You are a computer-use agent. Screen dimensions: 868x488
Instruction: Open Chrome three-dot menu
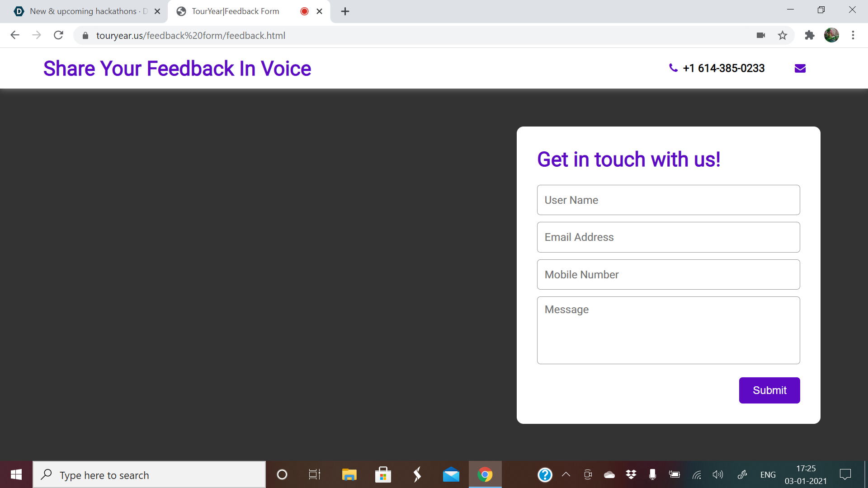pyautogui.click(x=853, y=35)
